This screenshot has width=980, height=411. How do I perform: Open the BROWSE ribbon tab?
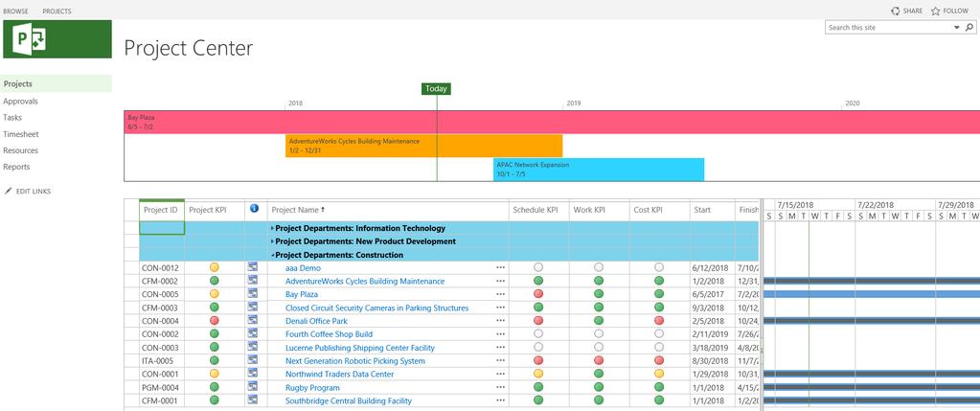[15, 11]
